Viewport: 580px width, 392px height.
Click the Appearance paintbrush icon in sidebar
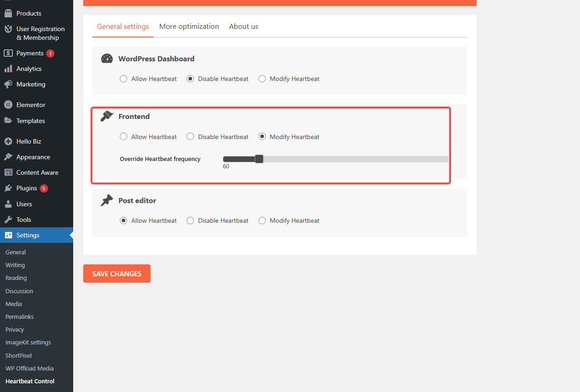8,157
